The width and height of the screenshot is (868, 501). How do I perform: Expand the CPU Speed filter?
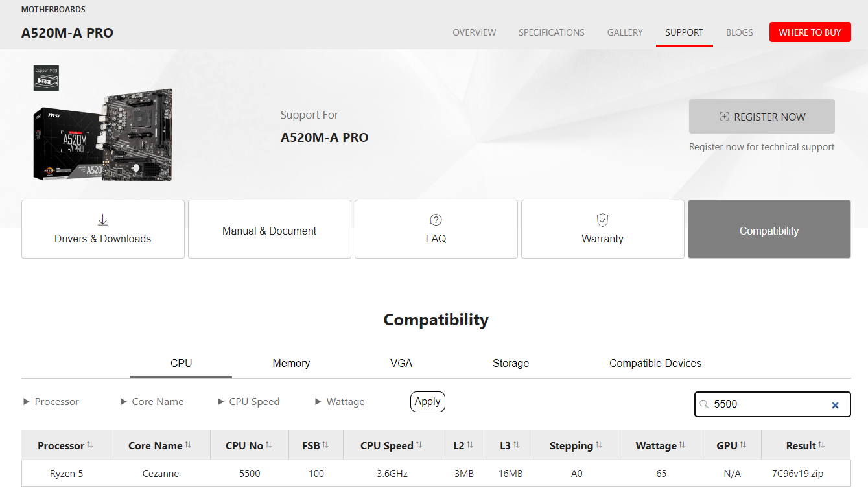pos(249,402)
